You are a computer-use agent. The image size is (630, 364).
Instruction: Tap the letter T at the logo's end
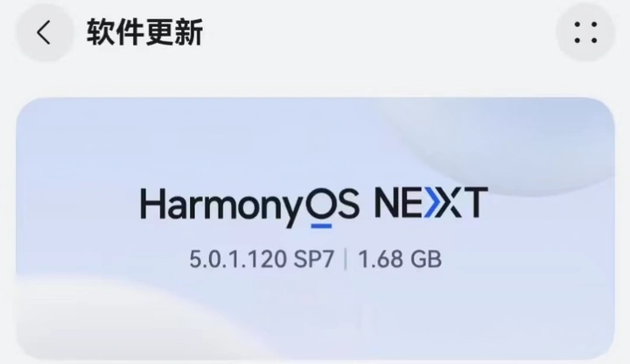tap(475, 202)
